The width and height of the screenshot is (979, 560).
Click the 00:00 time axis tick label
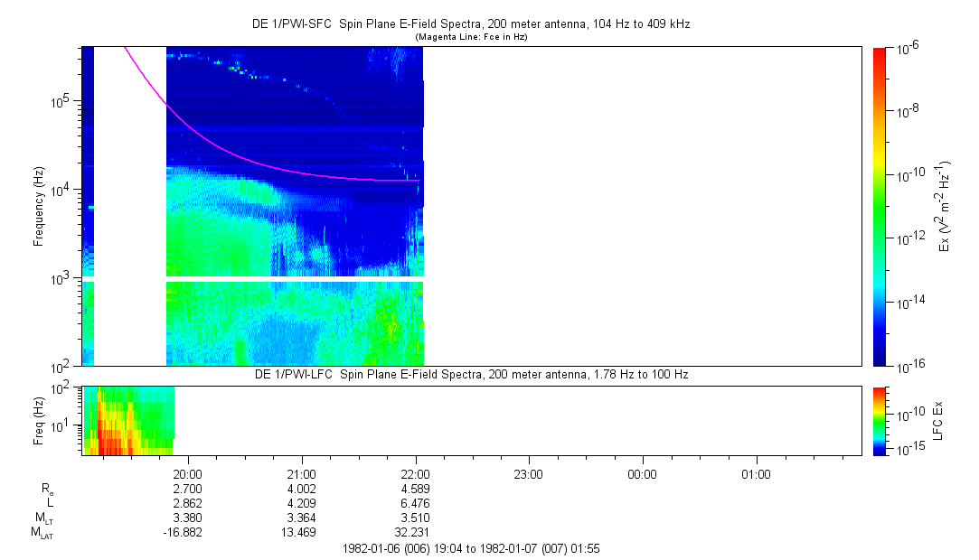(642, 473)
